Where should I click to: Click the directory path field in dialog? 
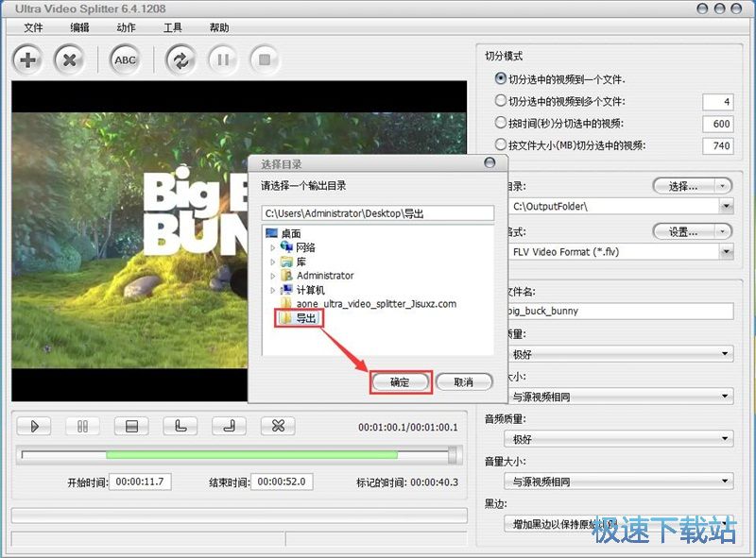point(378,213)
